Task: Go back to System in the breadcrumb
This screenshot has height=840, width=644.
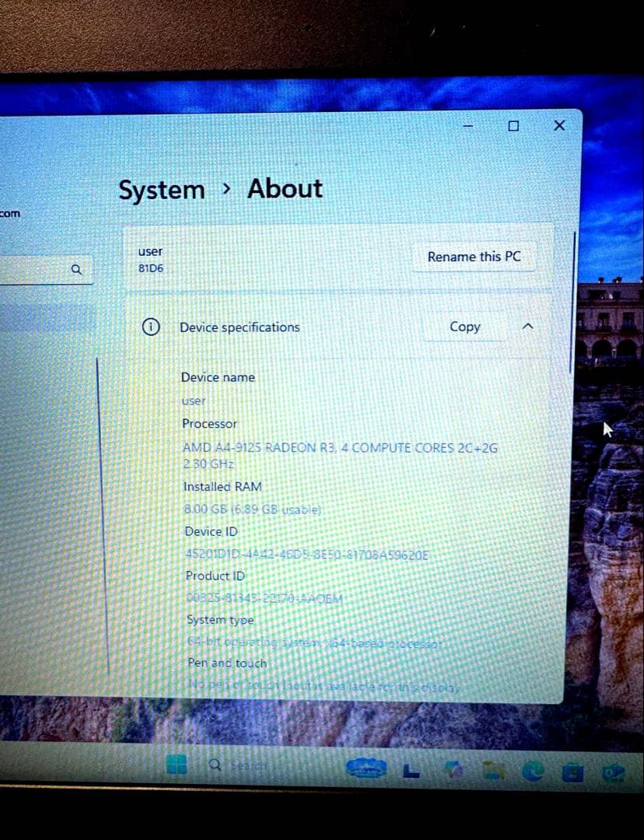Action: [161, 190]
